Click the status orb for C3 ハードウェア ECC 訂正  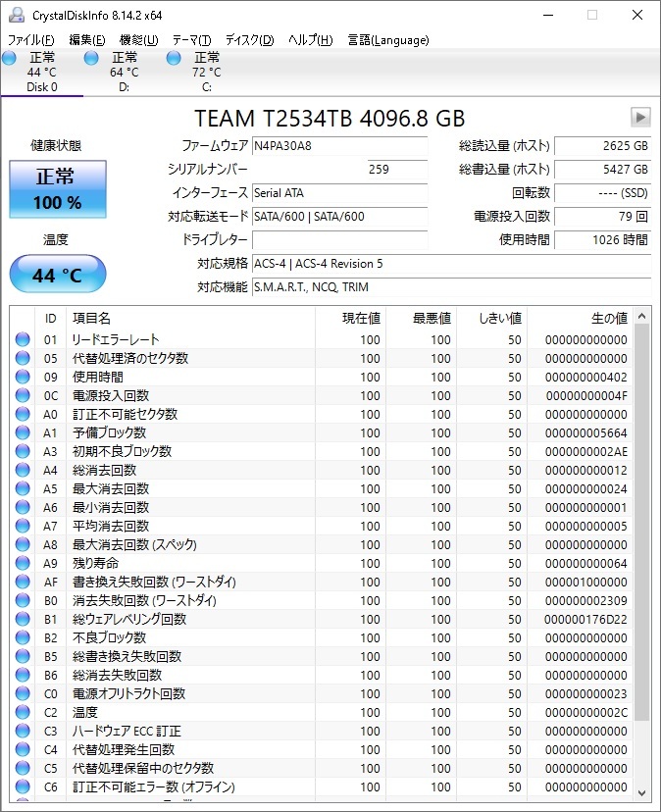[x=23, y=731]
